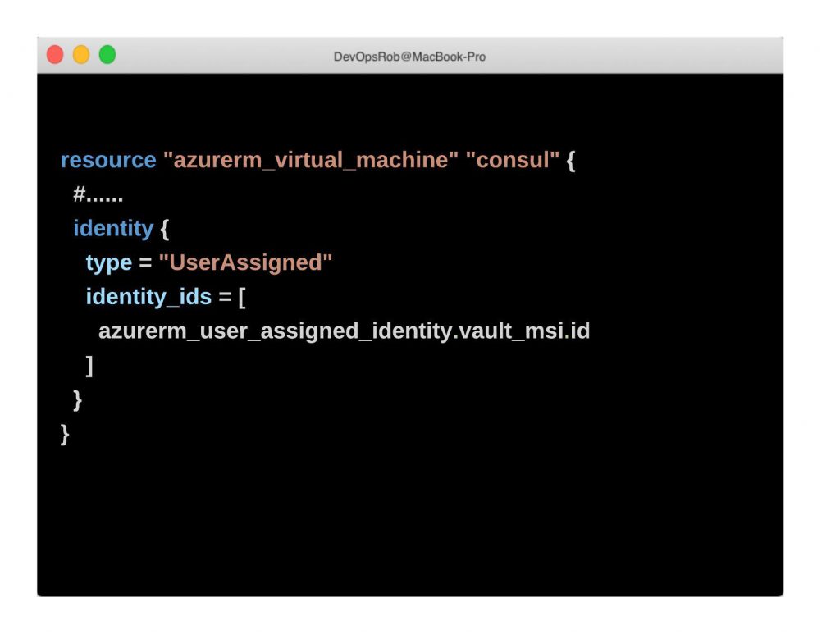Minimize the window using the yellow button
840x634 pixels.
pos(81,55)
